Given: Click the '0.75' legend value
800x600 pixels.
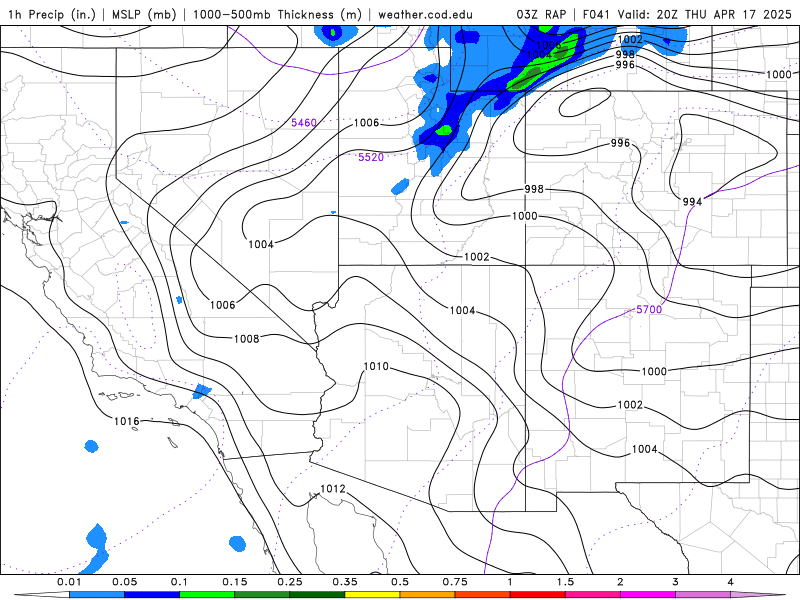Looking at the screenshot, I should point(455,582).
